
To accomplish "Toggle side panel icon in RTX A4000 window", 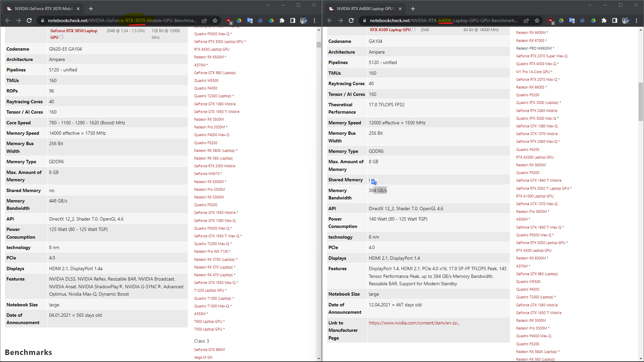I will [614, 21].
